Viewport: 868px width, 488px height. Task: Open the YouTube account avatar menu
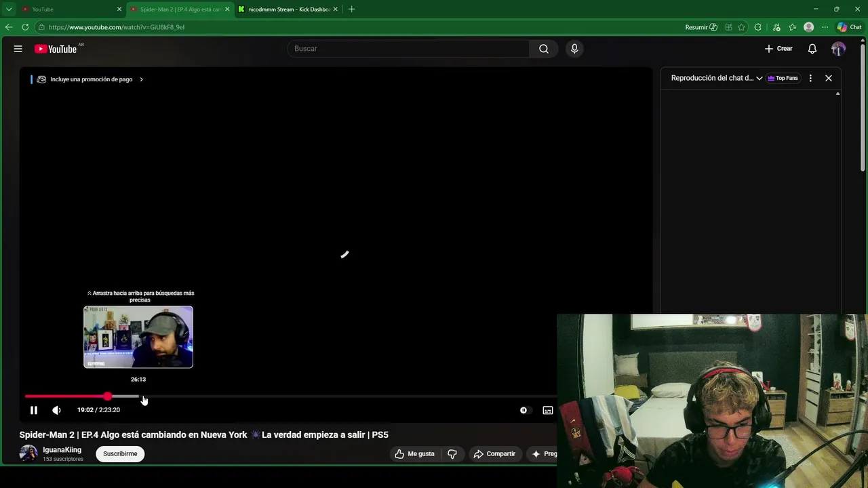(x=839, y=49)
